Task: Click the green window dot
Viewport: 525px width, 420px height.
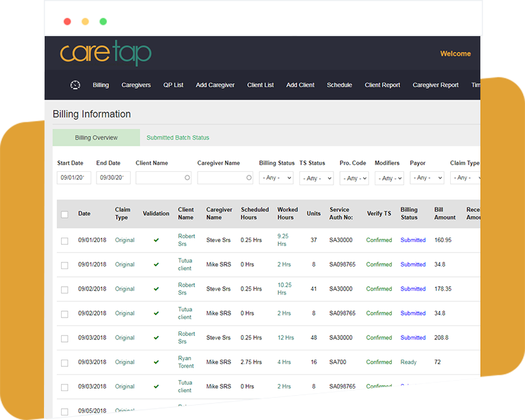Action: pyautogui.click(x=103, y=22)
